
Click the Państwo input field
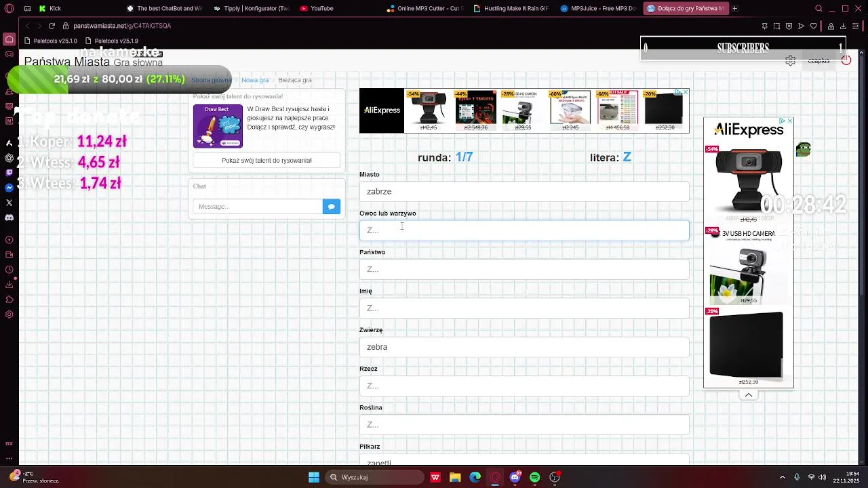tap(524, 269)
